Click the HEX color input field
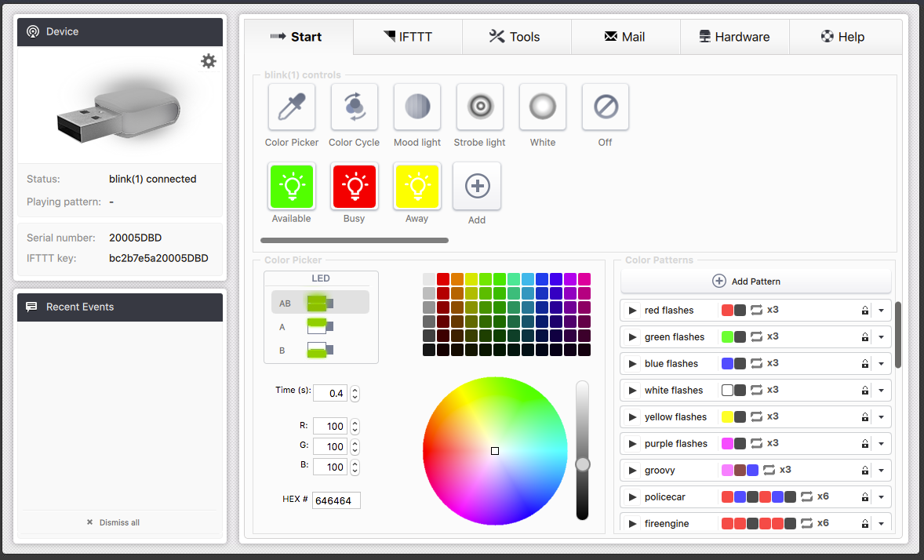 pyautogui.click(x=336, y=500)
